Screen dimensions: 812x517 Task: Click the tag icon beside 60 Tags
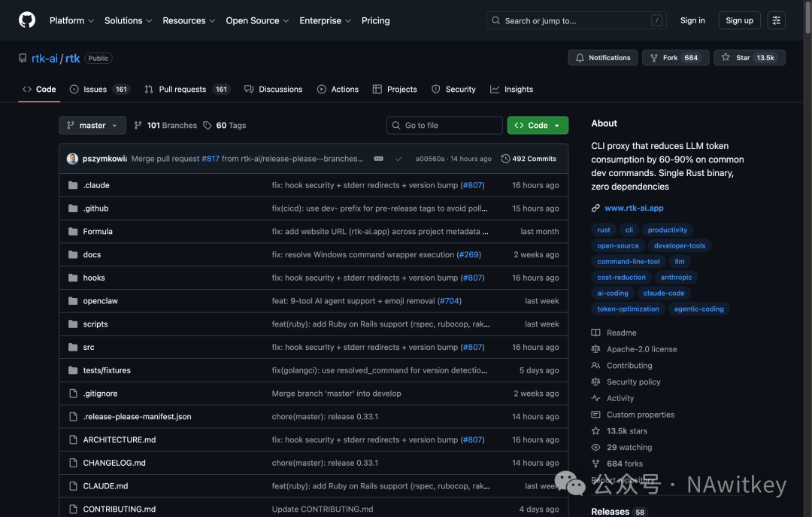click(x=208, y=126)
